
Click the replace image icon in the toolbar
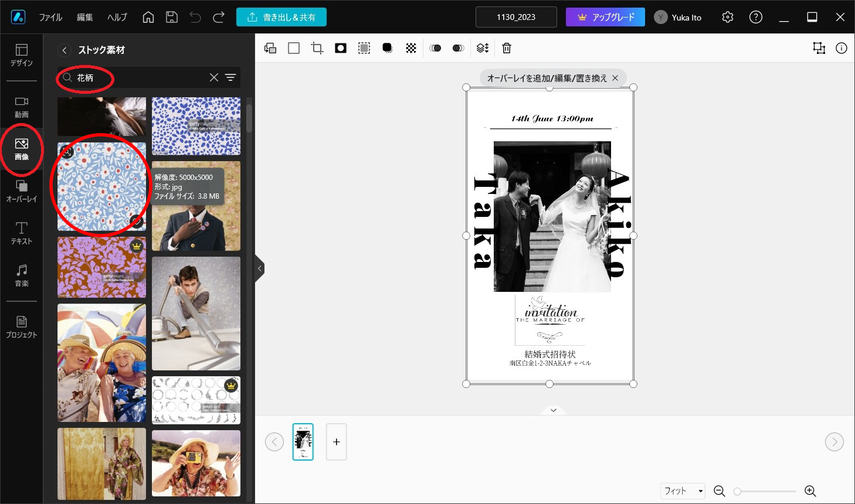(x=270, y=48)
